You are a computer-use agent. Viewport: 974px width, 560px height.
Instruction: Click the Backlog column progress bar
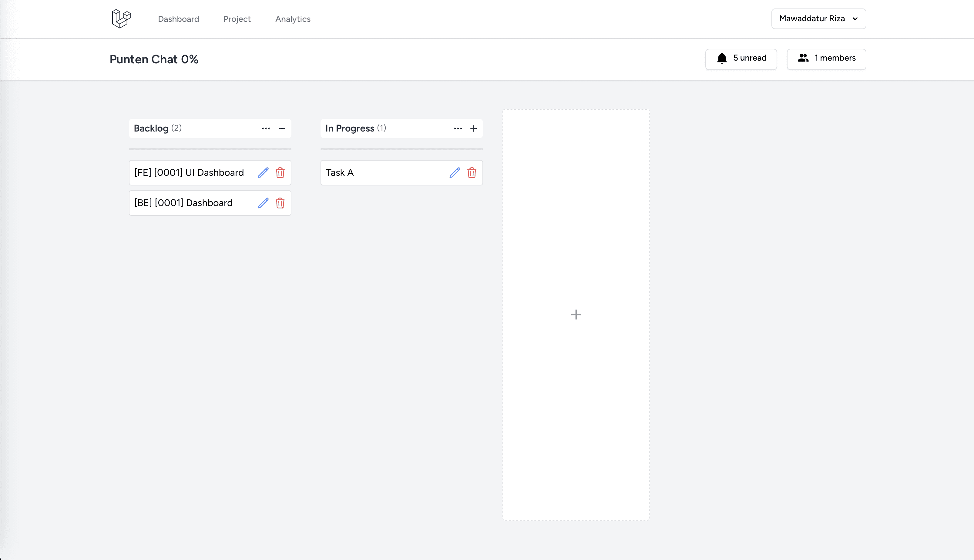(210, 149)
